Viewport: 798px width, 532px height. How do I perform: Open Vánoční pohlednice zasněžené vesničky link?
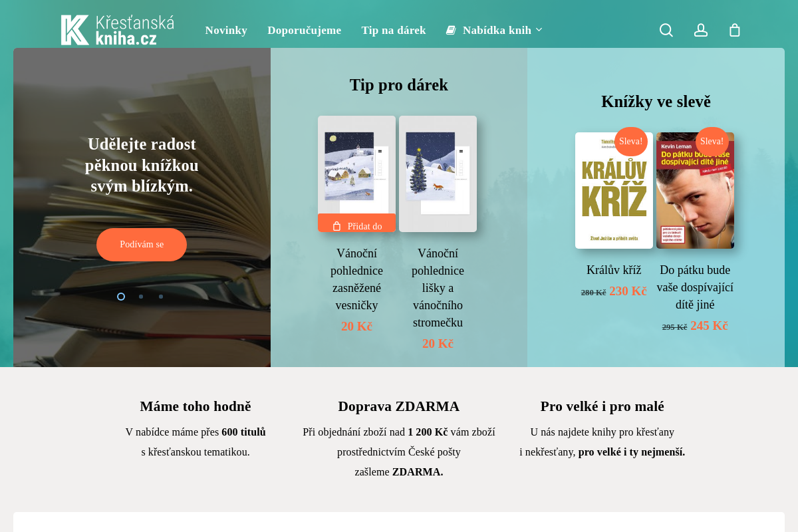tap(356, 279)
